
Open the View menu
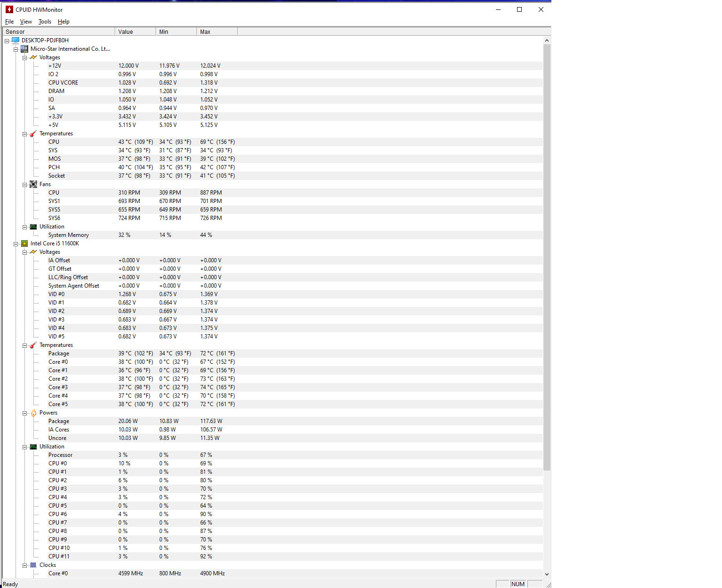click(x=26, y=22)
